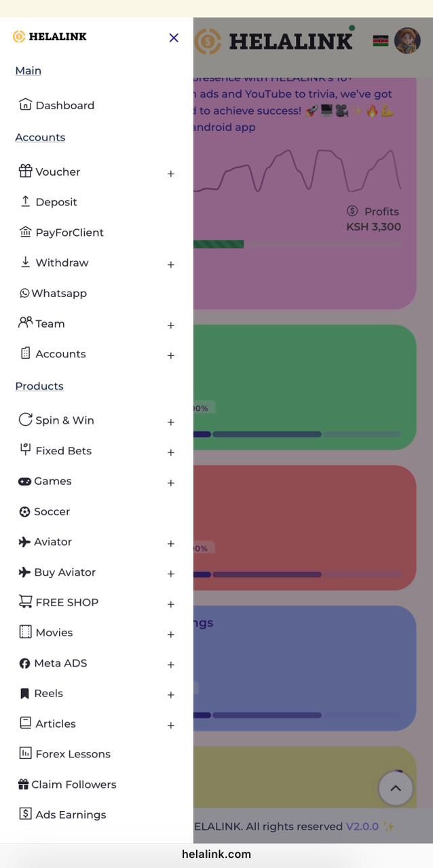The image size is (433, 868).
Task: Click the Whatsapp icon in sidebar
Action: coord(24,293)
